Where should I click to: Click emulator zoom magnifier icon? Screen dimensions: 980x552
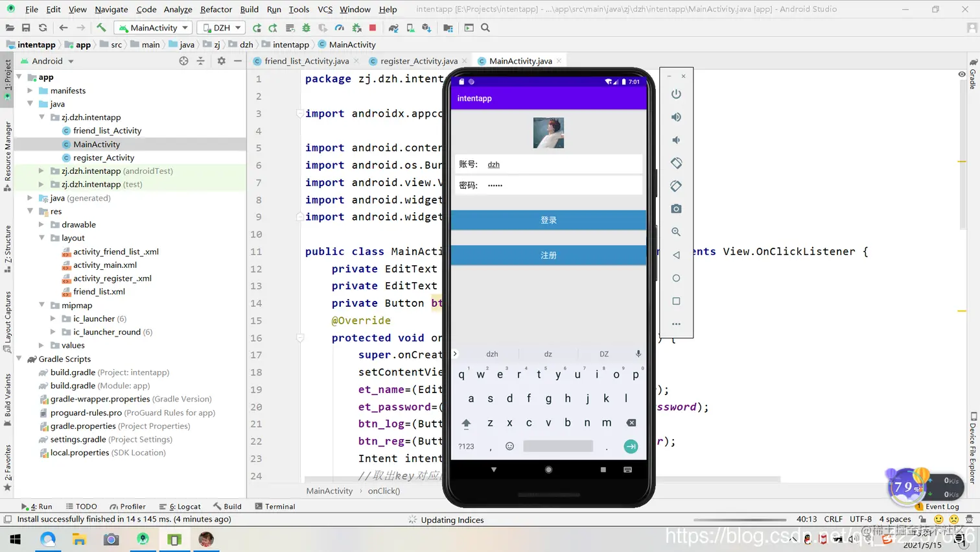tap(676, 232)
